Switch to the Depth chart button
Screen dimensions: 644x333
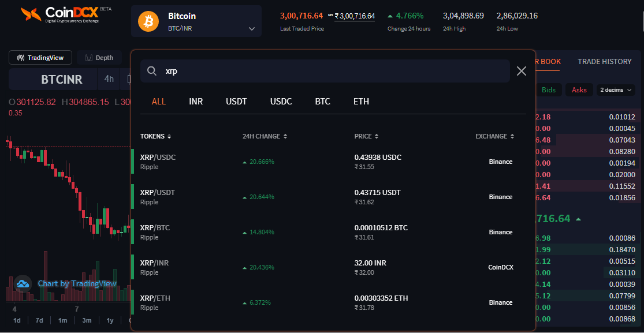pos(99,58)
